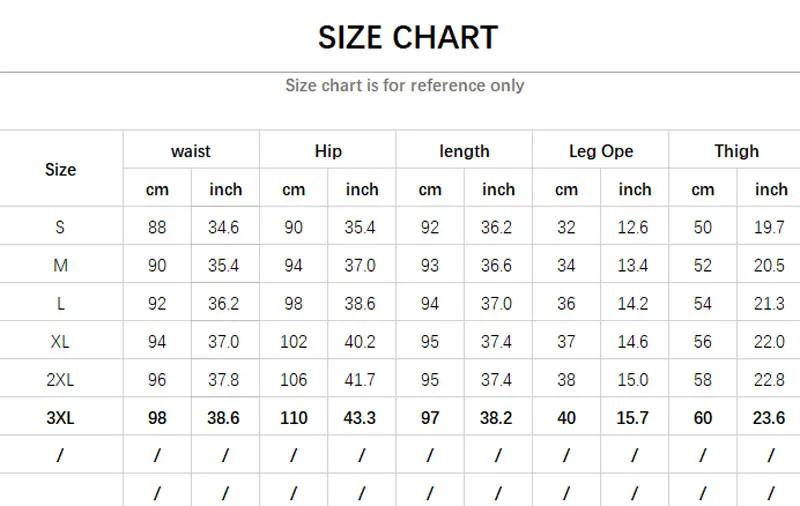This screenshot has width=800, height=506.
Task: Click the Thigh column header
Action: click(736, 151)
